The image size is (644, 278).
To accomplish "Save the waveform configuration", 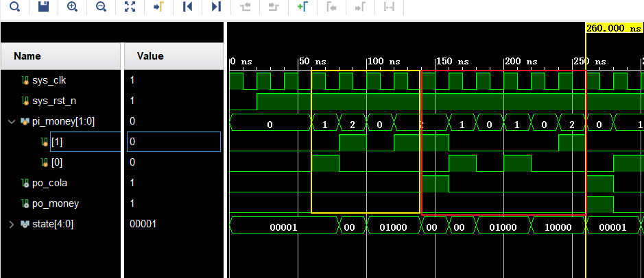I will pos(44,7).
